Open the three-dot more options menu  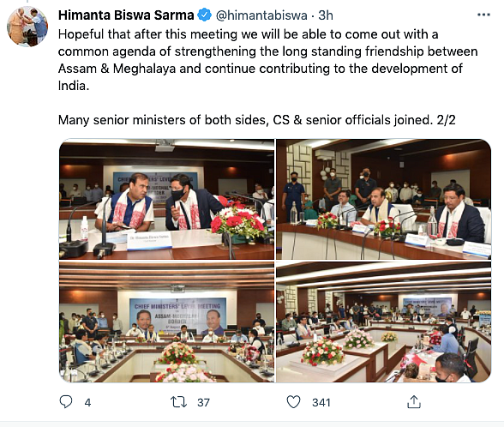(x=483, y=15)
